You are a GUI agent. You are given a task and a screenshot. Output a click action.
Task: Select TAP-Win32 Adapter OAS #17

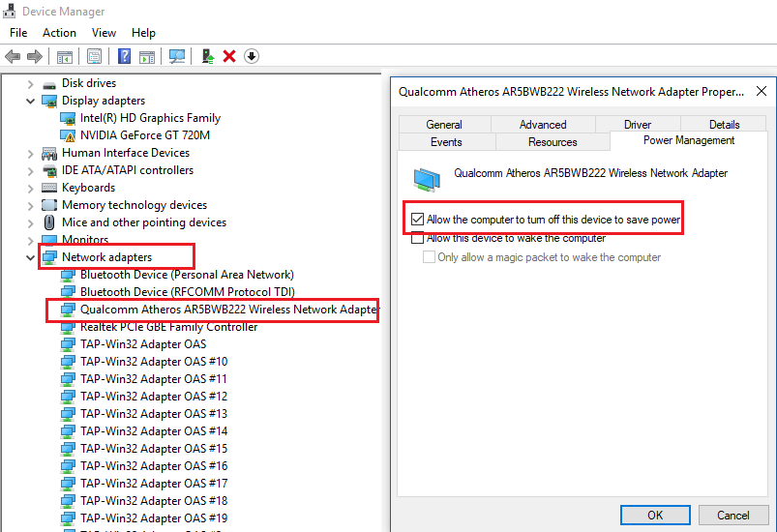154,484
